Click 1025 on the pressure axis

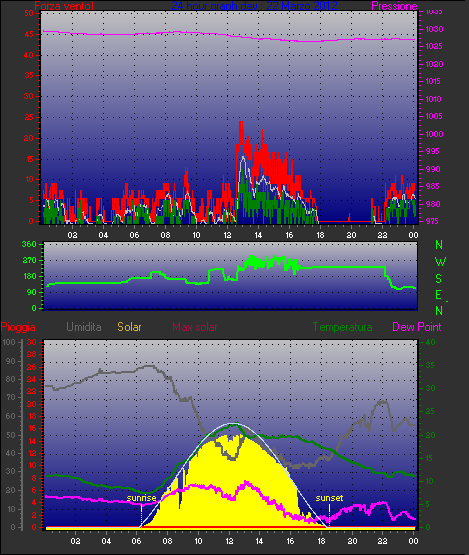coord(434,46)
